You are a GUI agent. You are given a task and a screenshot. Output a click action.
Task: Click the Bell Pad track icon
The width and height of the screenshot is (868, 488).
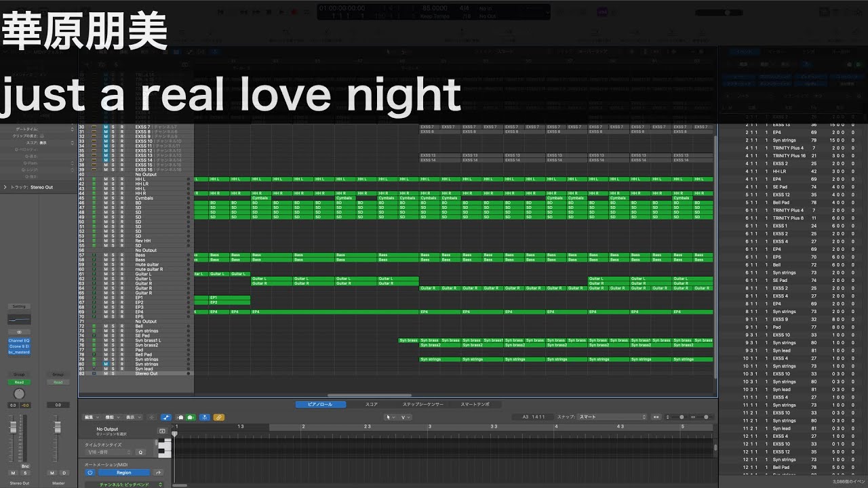pyautogui.click(x=94, y=354)
